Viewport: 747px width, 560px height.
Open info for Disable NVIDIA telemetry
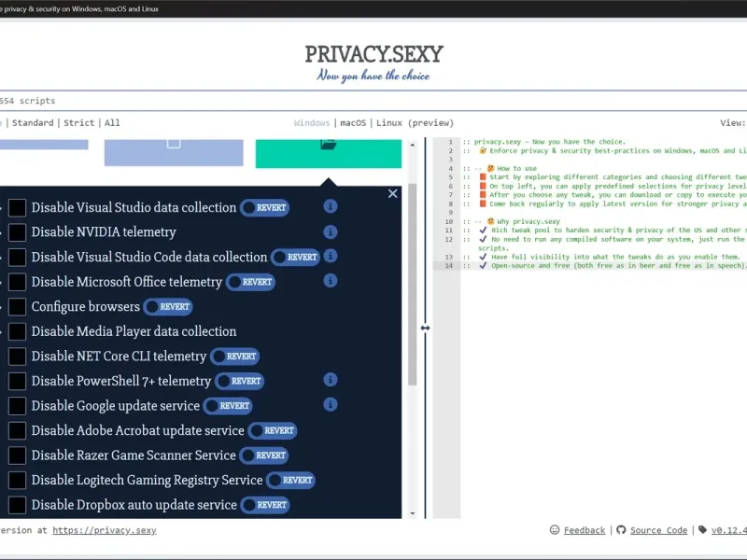coord(331,231)
